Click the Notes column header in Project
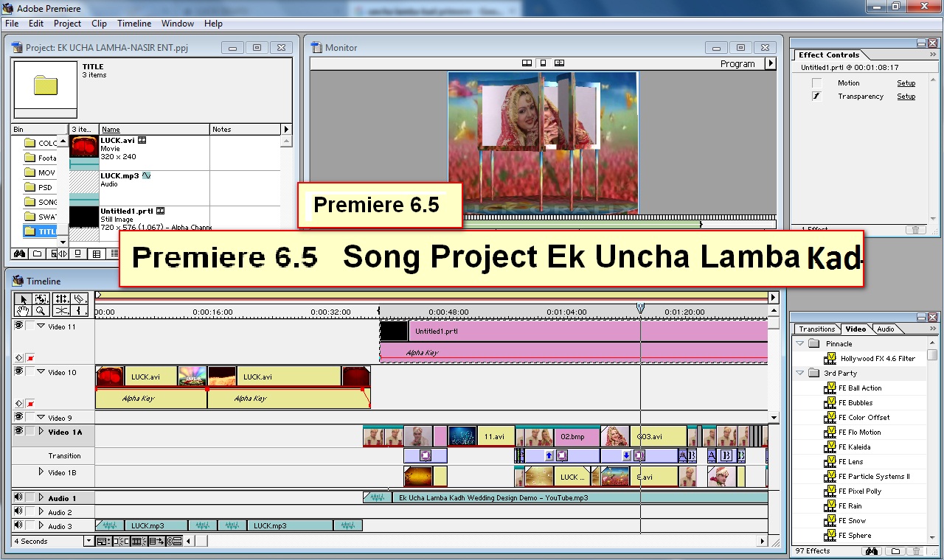 pyautogui.click(x=246, y=129)
